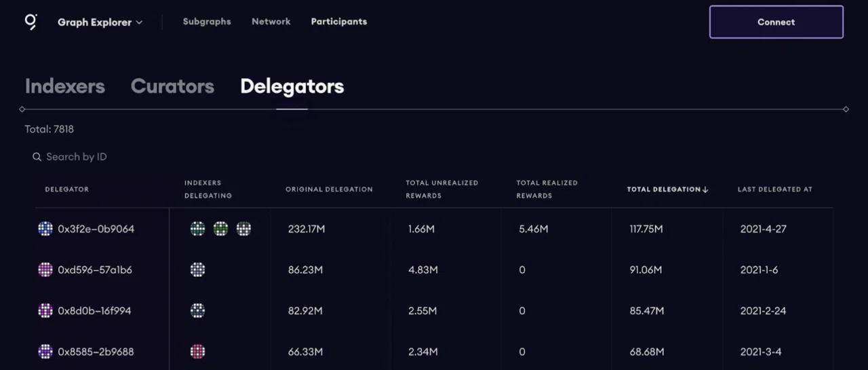
Task: Open the Subgraphs navigation item
Action: 207,22
